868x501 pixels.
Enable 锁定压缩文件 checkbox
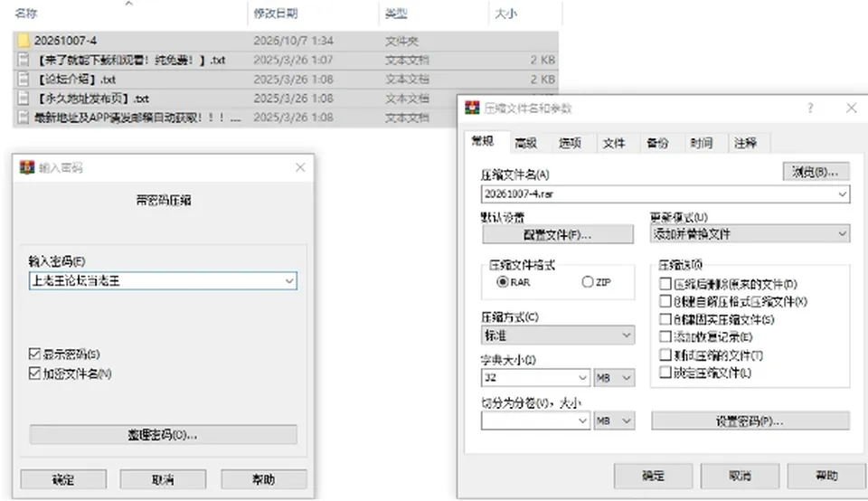click(x=665, y=372)
